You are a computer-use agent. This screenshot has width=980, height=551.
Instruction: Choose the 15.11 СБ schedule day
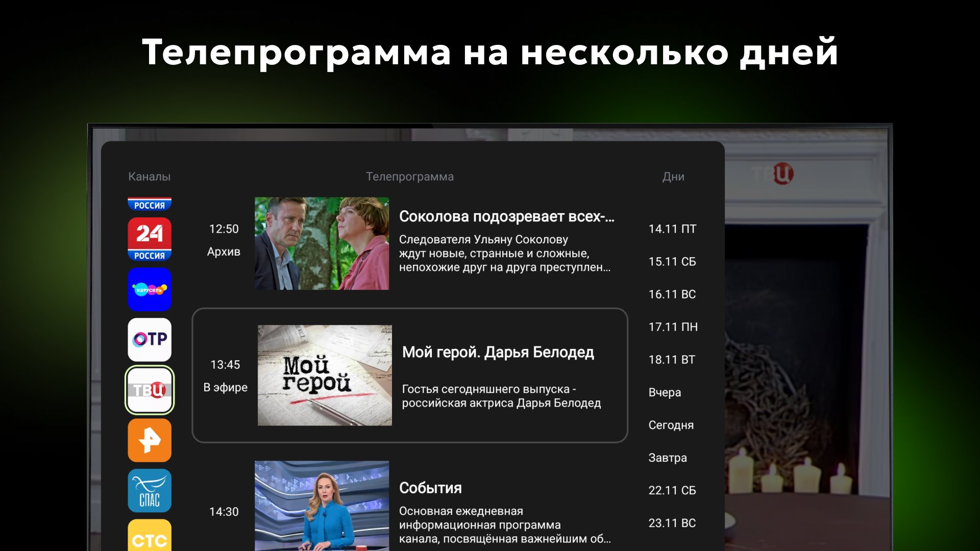pyautogui.click(x=672, y=262)
